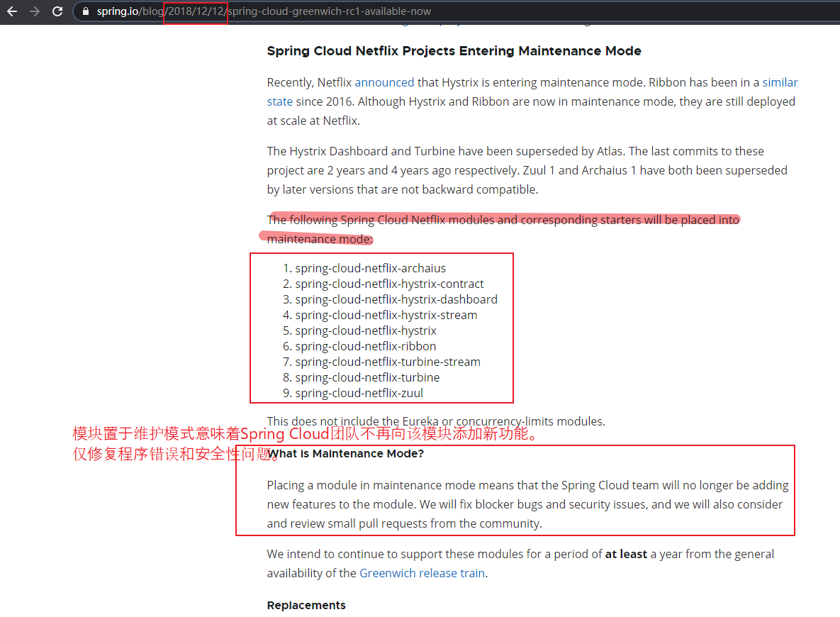Open the "Greenwich release train" link

tap(421, 573)
